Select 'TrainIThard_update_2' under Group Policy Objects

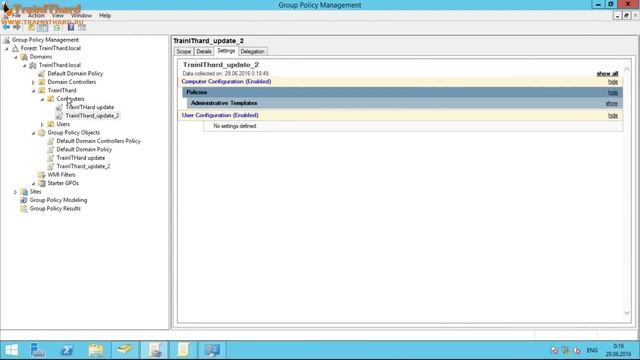(83, 167)
